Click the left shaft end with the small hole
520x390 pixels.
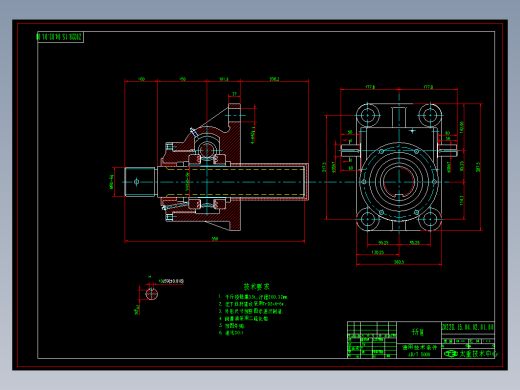tap(140, 182)
